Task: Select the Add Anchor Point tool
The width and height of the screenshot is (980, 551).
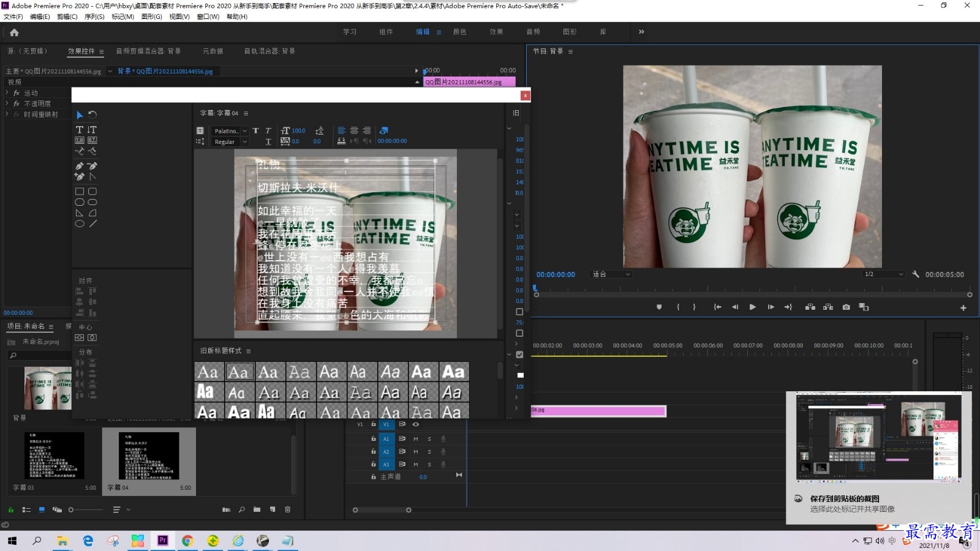Action: pyautogui.click(x=80, y=177)
